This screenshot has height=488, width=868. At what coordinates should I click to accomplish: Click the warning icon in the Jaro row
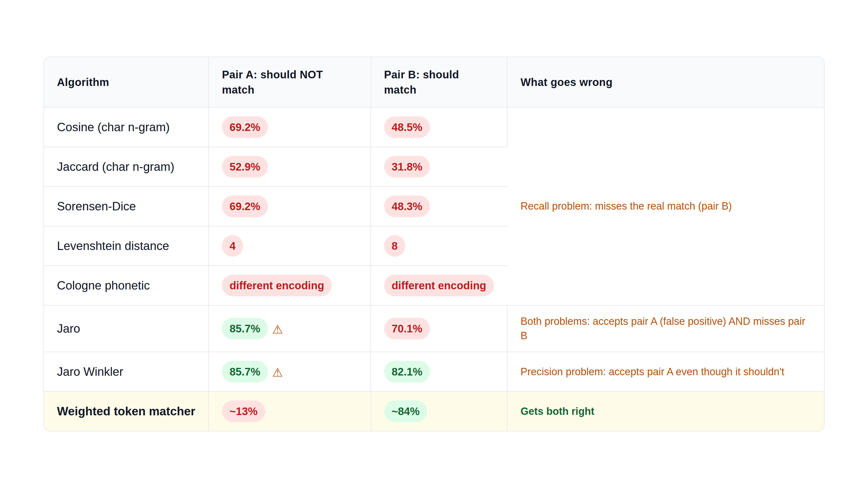277,329
